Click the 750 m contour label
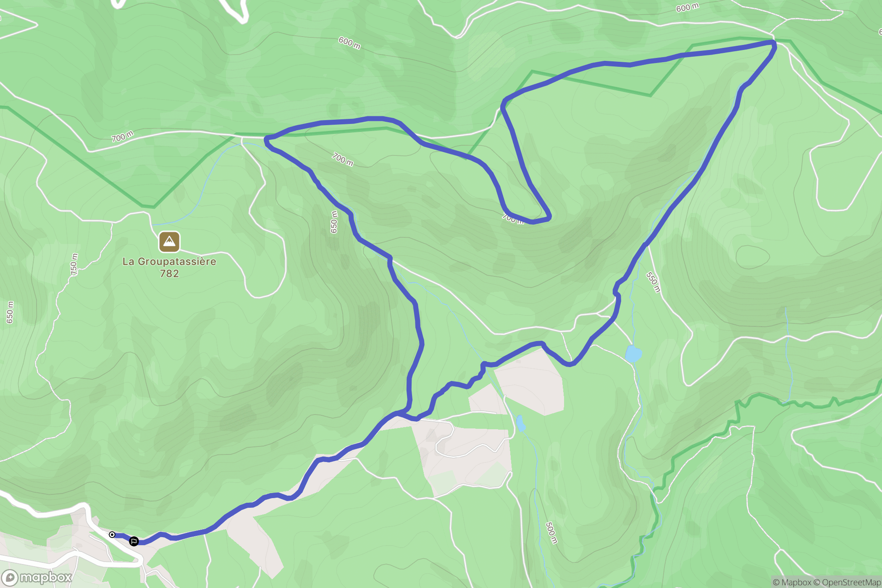Viewport: 882px width, 588px height. [x=74, y=265]
